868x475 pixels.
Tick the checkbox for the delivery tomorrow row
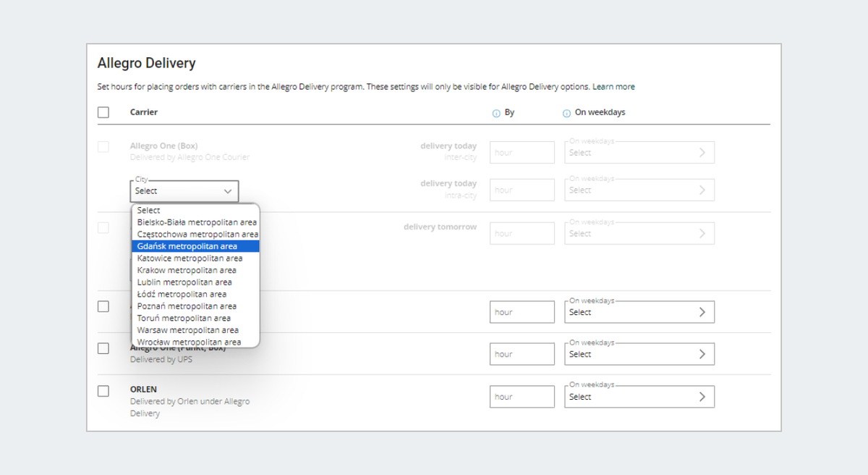tap(103, 227)
